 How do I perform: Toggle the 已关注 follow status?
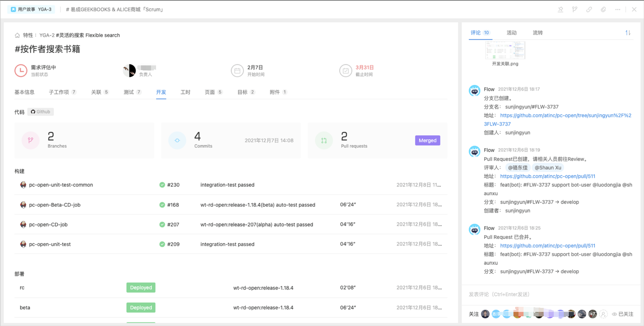pyautogui.click(x=623, y=314)
